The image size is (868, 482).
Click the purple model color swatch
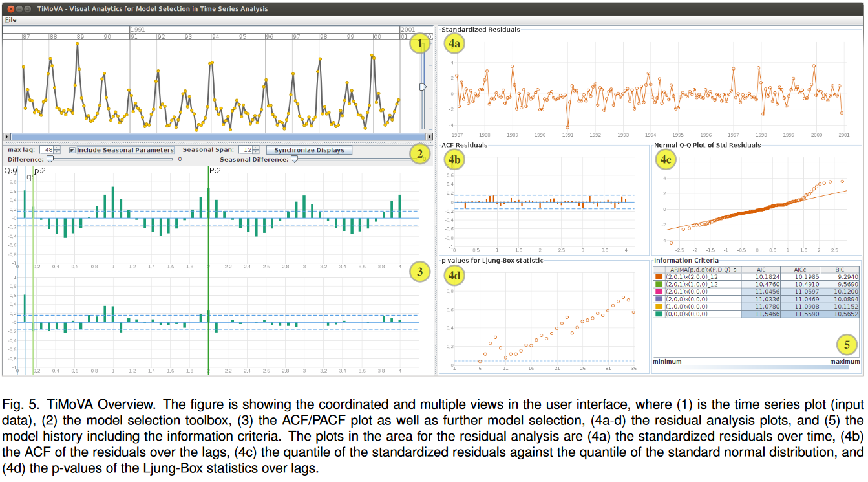pos(659,299)
